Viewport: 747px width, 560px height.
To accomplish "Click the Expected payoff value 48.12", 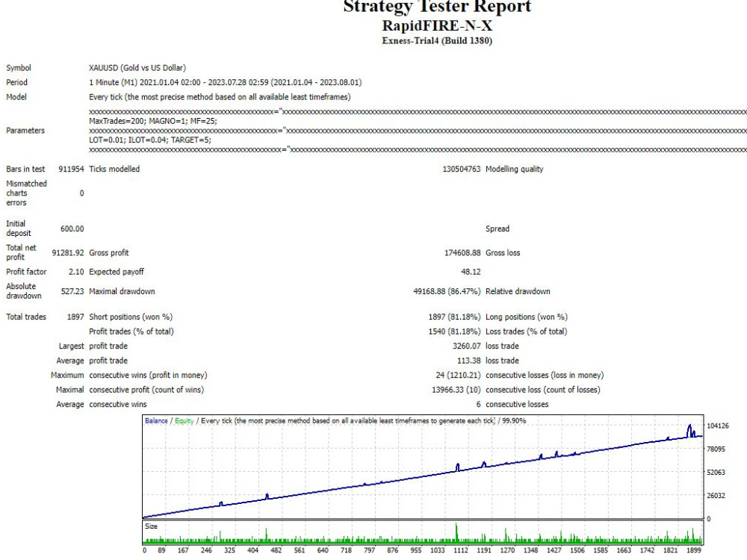I will pos(471,272).
